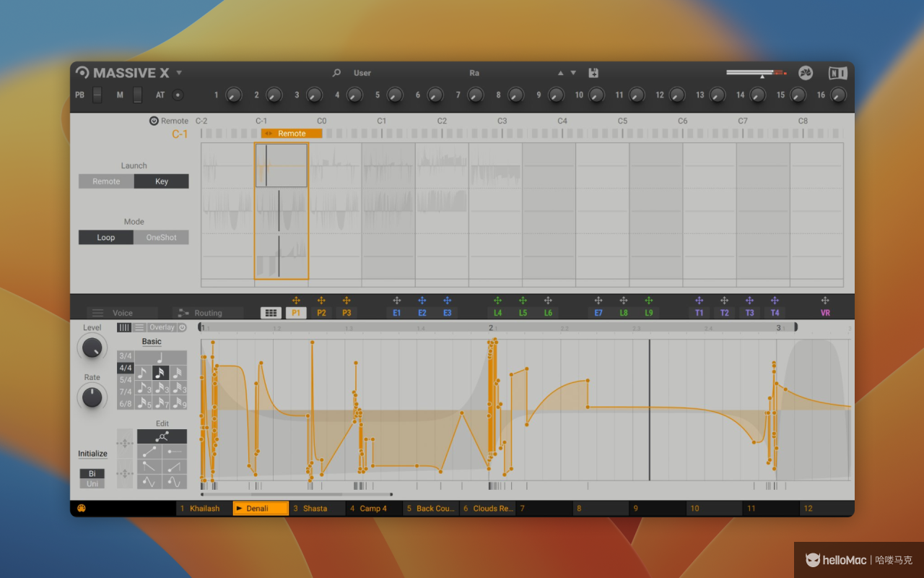Click the Initialize button
The height and width of the screenshot is (578, 924).
pos(92,454)
